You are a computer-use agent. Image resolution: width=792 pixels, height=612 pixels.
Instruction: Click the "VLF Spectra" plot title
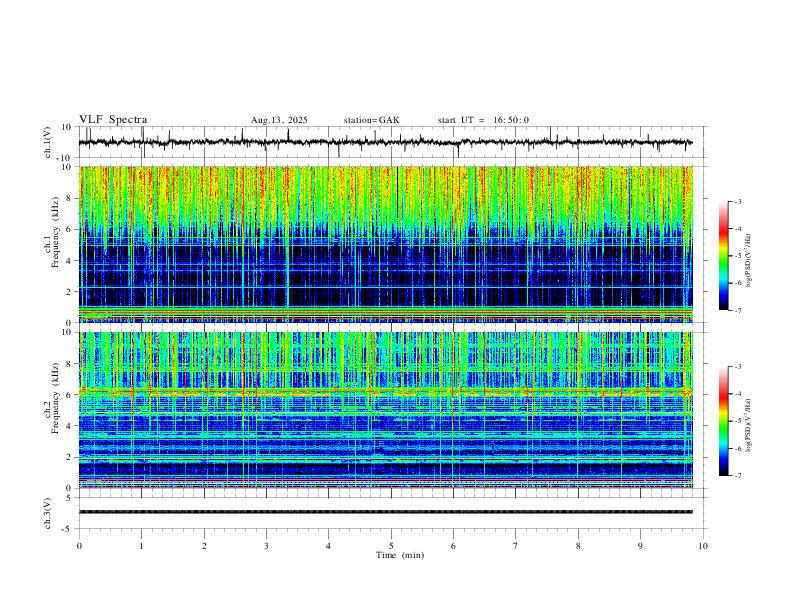point(113,120)
